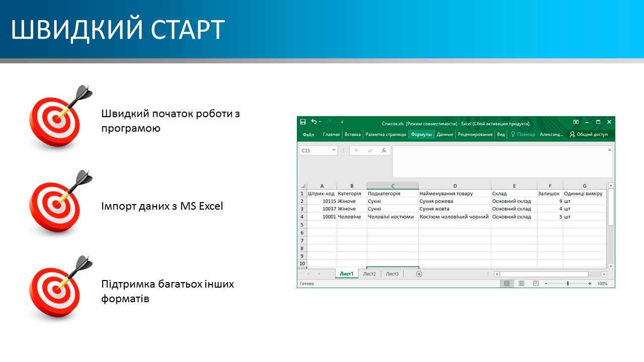Select row 10 header

pos(302,263)
